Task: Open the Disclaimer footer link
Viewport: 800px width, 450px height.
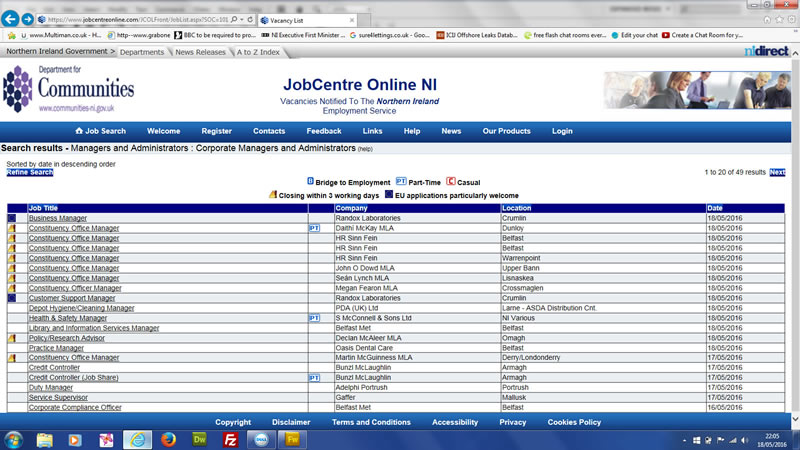Action: tap(291, 422)
